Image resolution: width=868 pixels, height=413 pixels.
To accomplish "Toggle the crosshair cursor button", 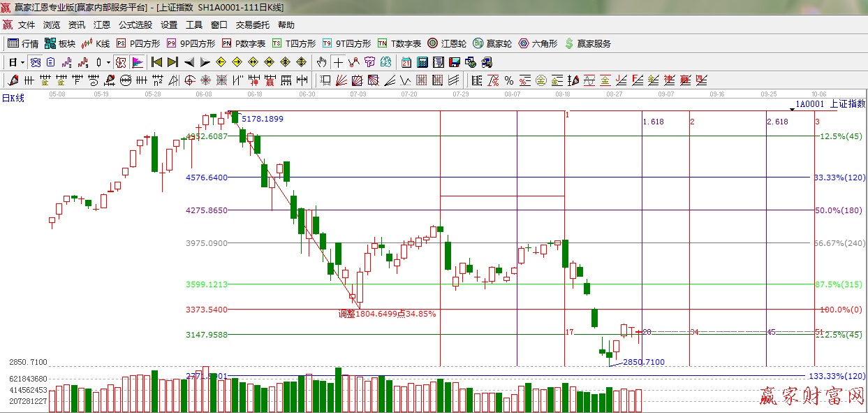I will [x=339, y=62].
